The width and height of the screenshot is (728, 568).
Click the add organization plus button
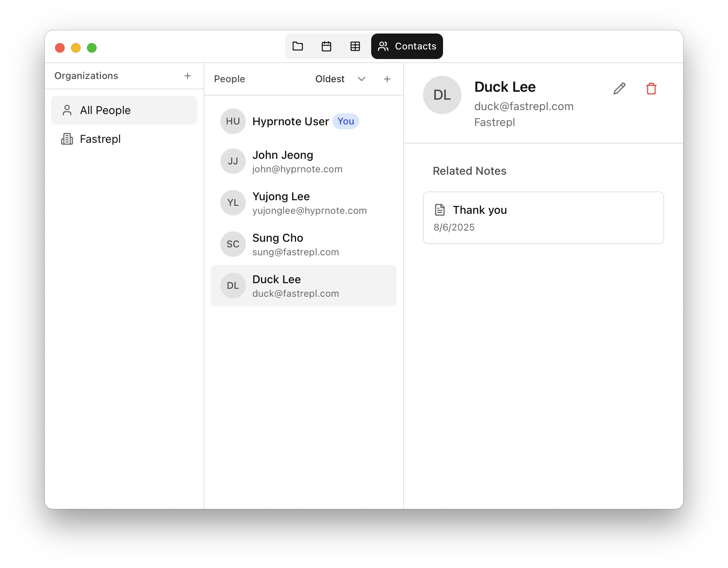(188, 75)
